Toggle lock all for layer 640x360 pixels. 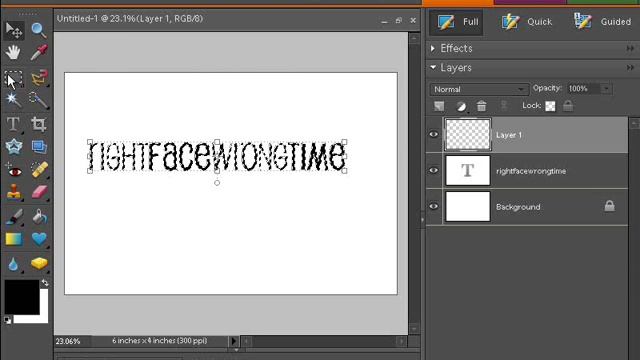pos(568,106)
